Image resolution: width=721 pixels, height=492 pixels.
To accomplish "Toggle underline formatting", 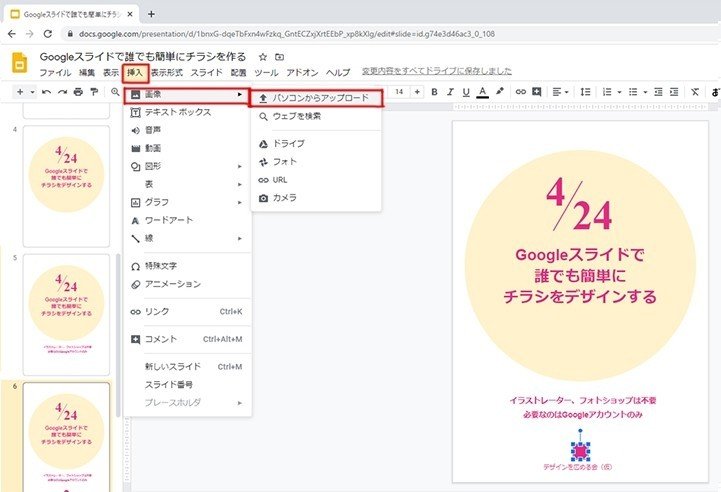I will [466, 92].
